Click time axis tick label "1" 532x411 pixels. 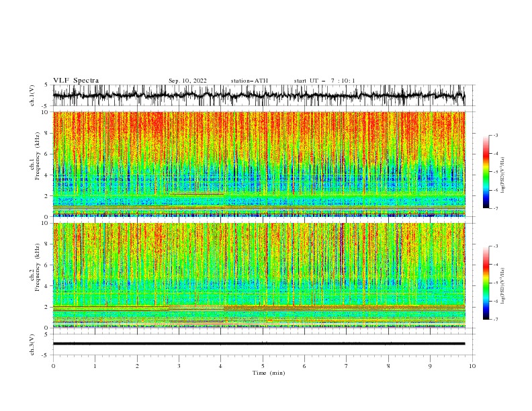click(x=95, y=366)
